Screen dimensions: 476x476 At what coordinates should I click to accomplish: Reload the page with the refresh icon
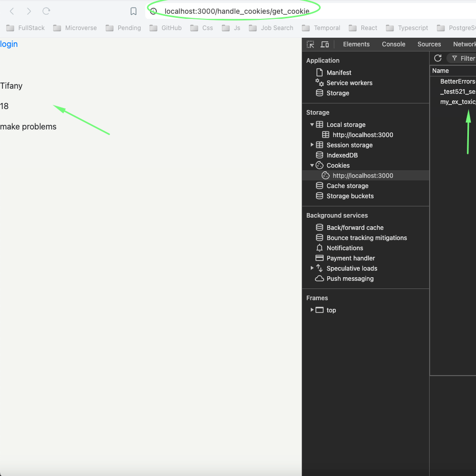[46, 11]
